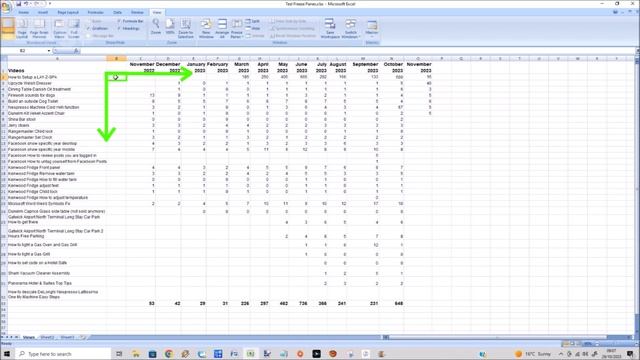Screen dimensions: 640x360
Task: Toggle Full Screen view
Action: [74, 29]
